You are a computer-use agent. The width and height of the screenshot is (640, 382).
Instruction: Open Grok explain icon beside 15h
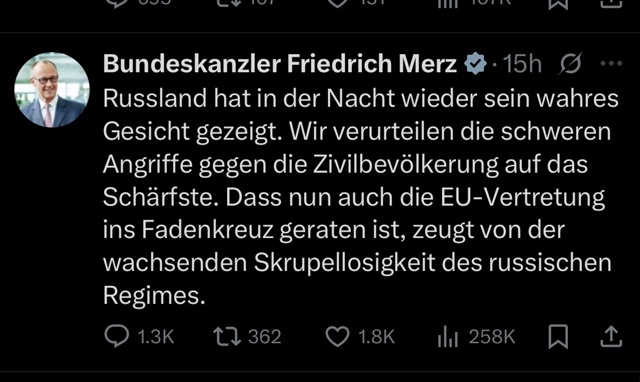pyautogui.click(x=570, y=64)
